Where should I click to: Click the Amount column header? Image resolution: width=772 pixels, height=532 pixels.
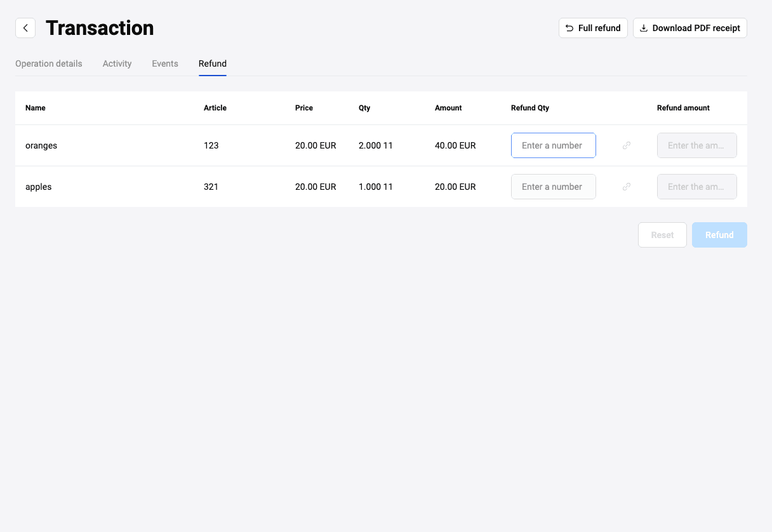click(448, 108)
